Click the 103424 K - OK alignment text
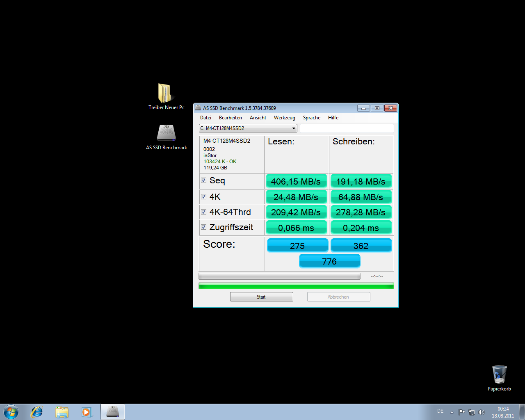525x420 pixels. click(220, 162)
